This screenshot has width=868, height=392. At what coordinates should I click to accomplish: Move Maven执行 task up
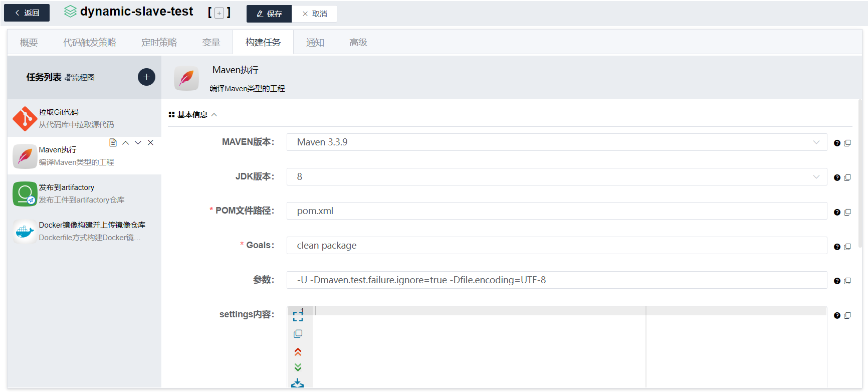tap(126, 143)
